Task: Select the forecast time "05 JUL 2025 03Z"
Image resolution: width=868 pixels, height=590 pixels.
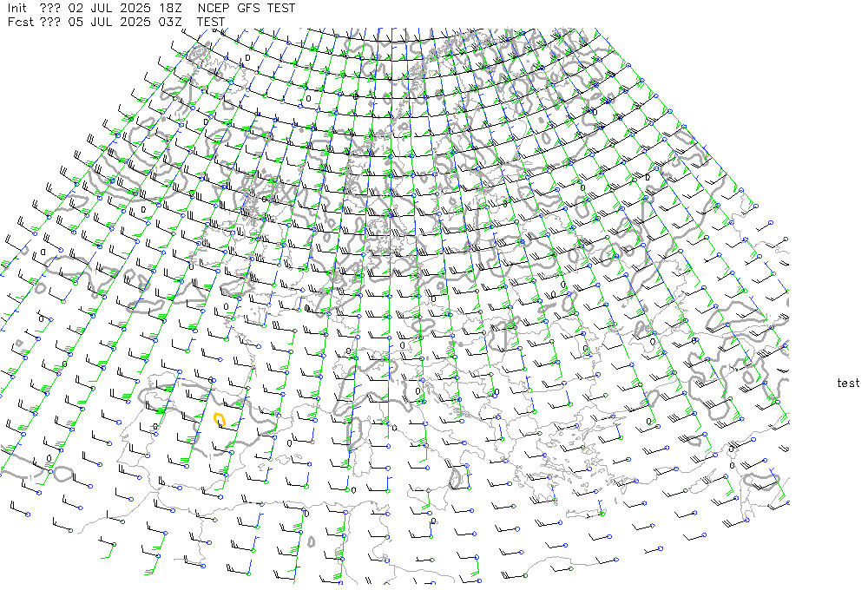Action: click(x=124, y=23)
